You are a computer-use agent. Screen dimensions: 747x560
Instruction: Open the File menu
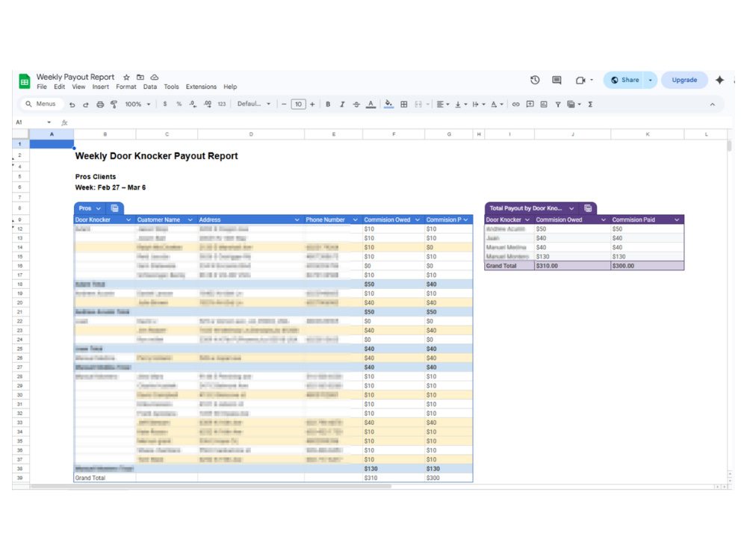click(x=42, y=87)
